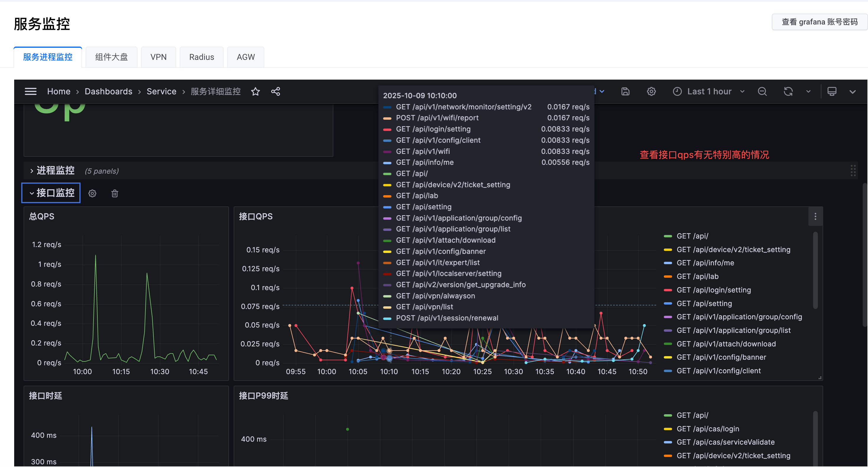Toggle GET /api/lab legend series
Viewport: 868px width, 467px height.
click(697, 277)
